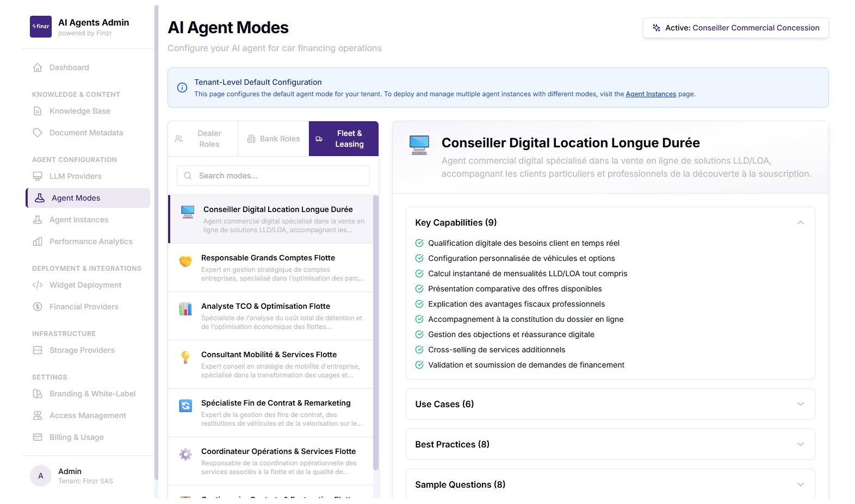Screen dimensions: 855x504
Task: Click 'Calcul instantané de mensualités LLD/LOA' capability
Action: click(528, 273)
